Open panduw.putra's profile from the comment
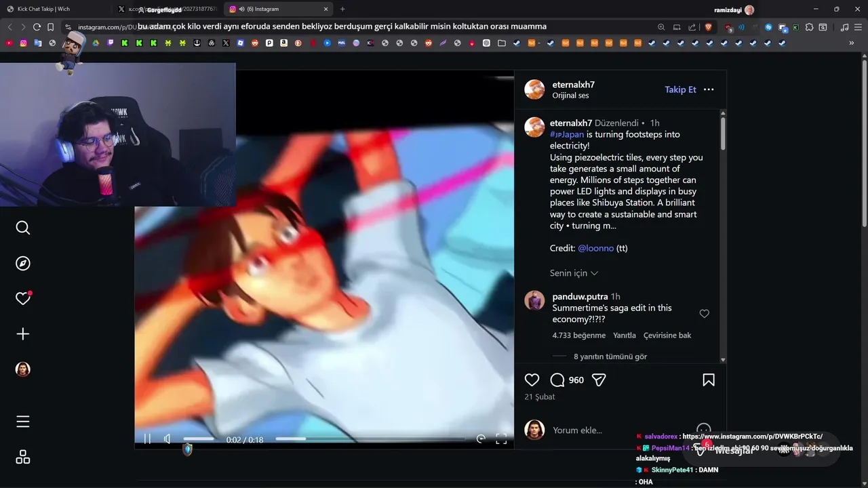 (580, 296)
